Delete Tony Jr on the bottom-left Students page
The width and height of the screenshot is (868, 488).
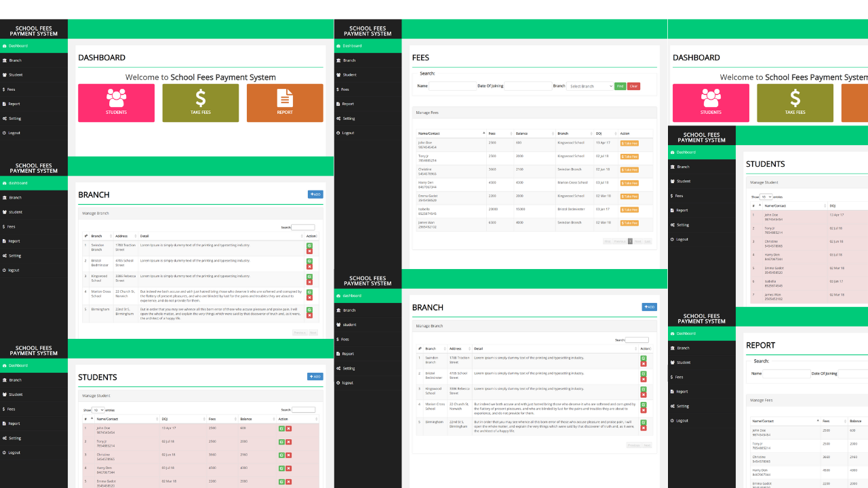pyautogui.click(x=288, y=441)
